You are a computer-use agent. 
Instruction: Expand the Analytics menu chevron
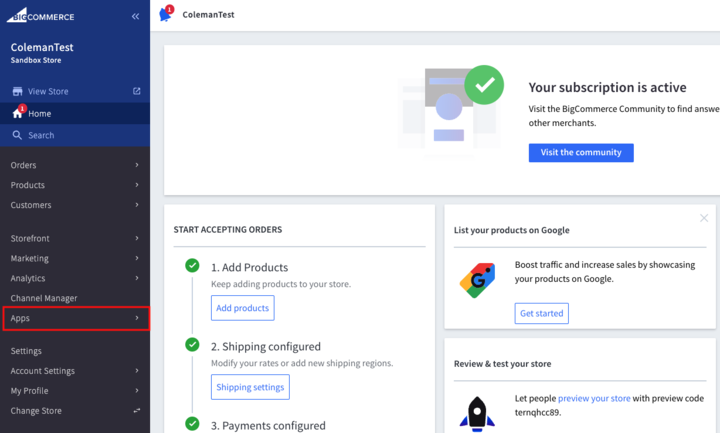pyautogui.click(x=137, y=278)
